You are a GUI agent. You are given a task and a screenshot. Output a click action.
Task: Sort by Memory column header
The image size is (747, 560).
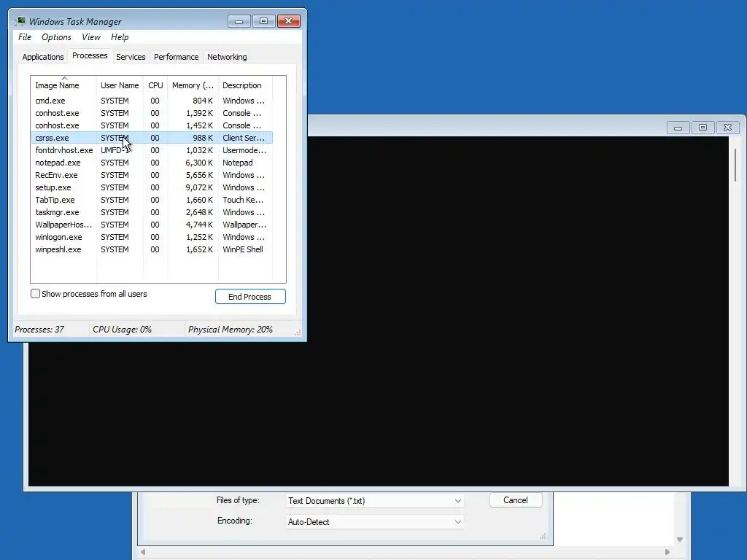click(x=193, y=85)
